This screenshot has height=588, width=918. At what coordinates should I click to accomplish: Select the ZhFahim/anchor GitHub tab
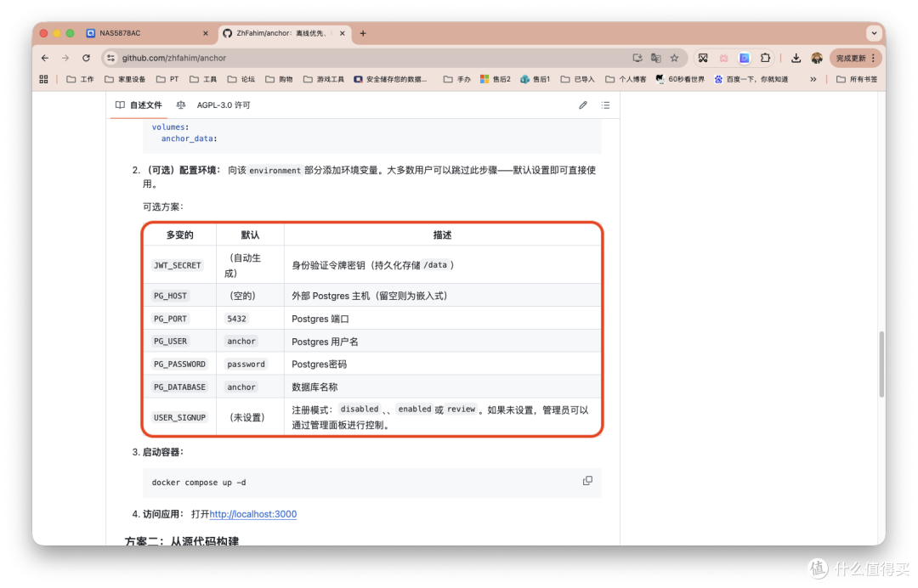pos(285,33)
